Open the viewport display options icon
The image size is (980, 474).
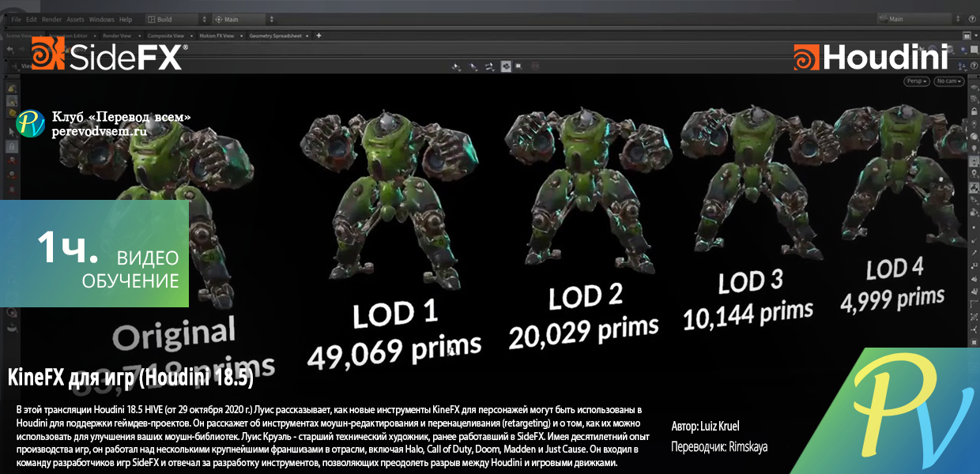(961, 66)
